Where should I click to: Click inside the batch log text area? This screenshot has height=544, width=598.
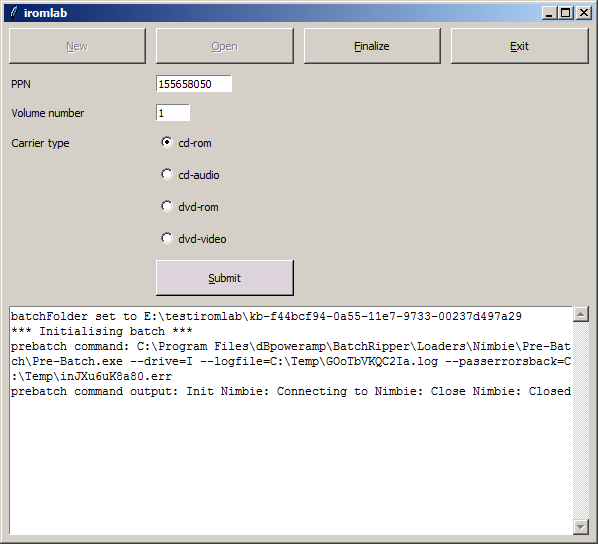pos(291,420)
